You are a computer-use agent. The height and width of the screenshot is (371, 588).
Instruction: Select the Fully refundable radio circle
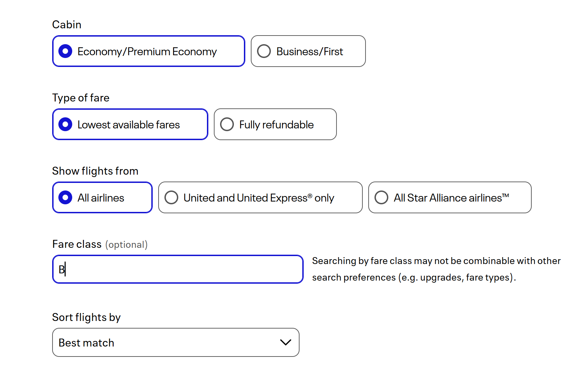[x=227, y=124]
